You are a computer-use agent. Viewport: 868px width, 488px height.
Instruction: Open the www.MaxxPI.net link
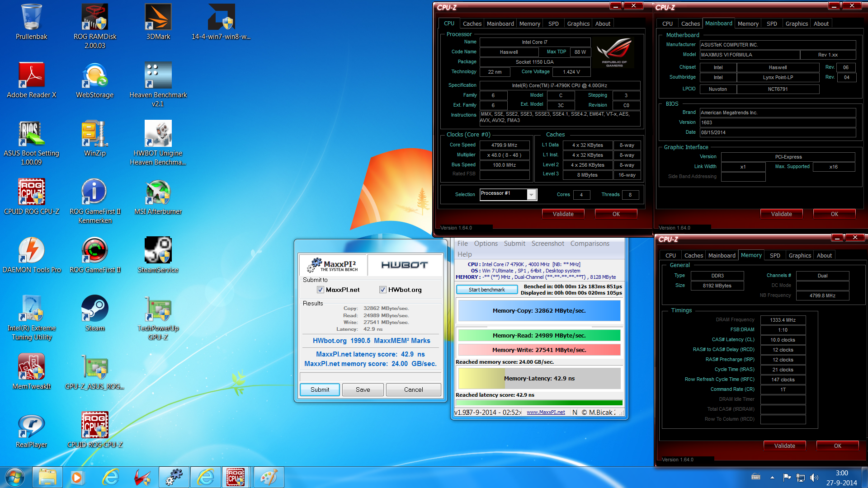coord(546,412)
